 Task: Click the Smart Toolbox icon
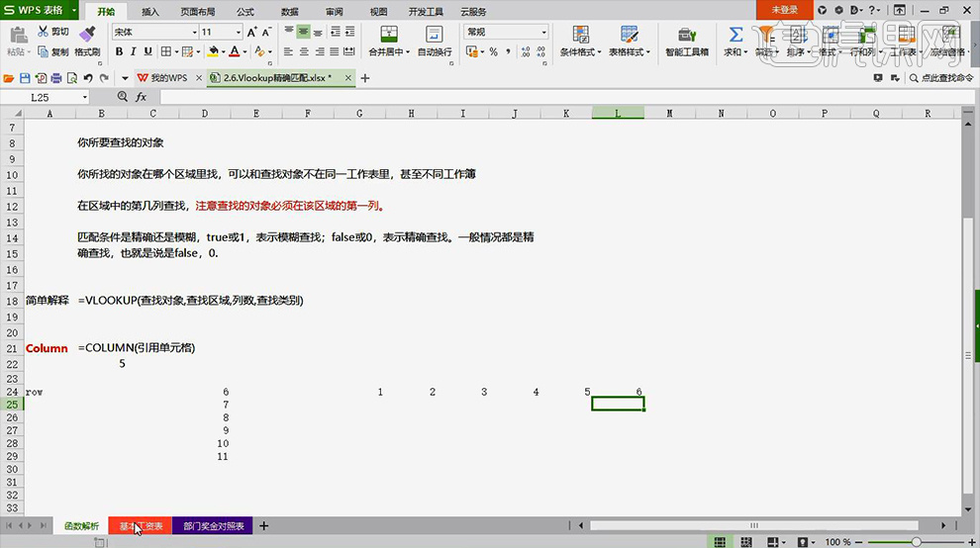(687, 35)
